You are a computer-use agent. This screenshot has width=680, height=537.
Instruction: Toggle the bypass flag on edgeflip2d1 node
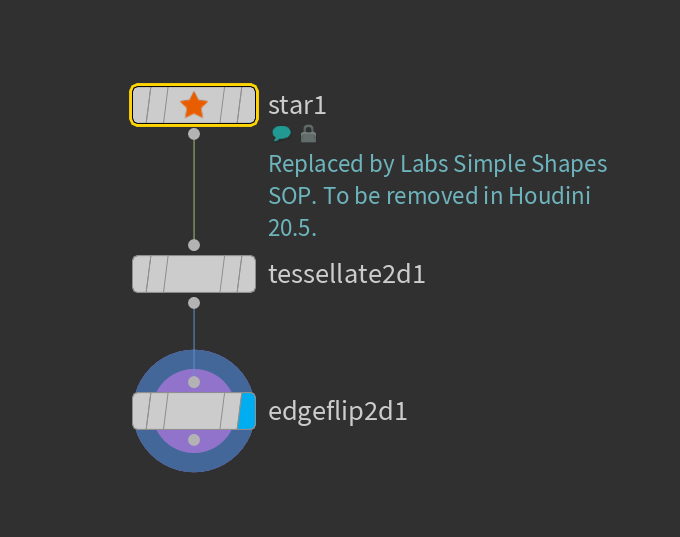[142, 411]
